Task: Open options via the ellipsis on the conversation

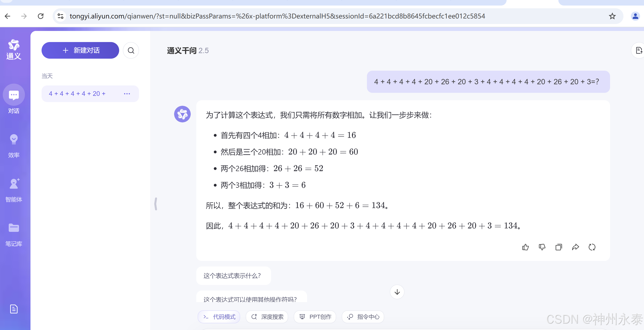Action: point(127,94)
